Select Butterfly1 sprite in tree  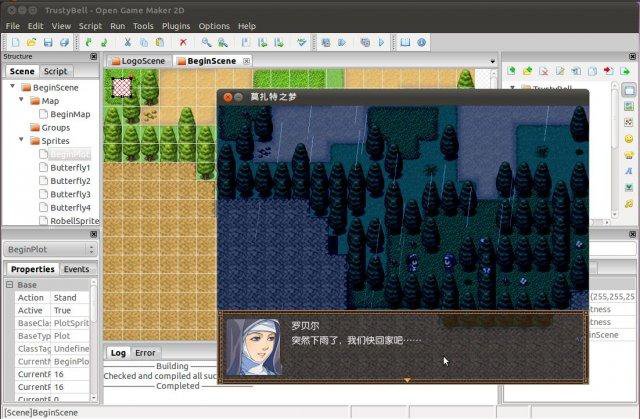click(x=70, y=168)
